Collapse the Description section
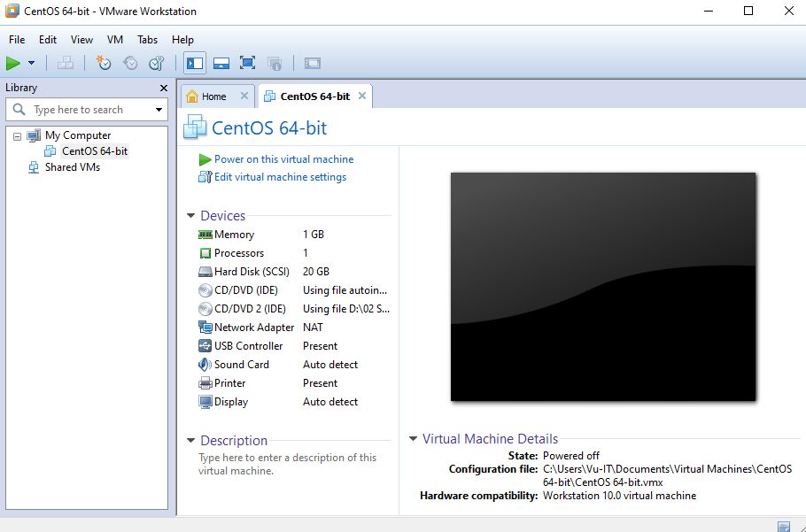 (x=190, y=440)
